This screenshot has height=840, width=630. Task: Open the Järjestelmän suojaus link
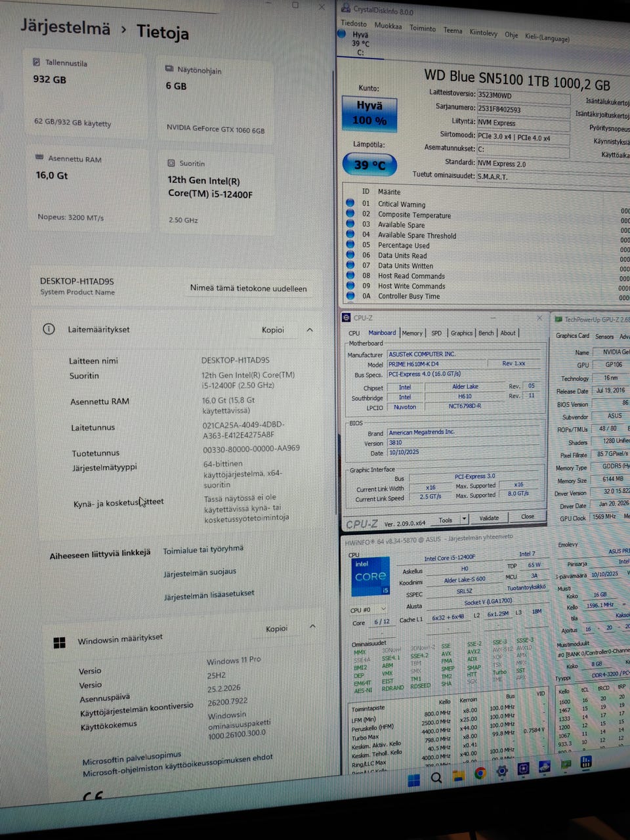200,572
